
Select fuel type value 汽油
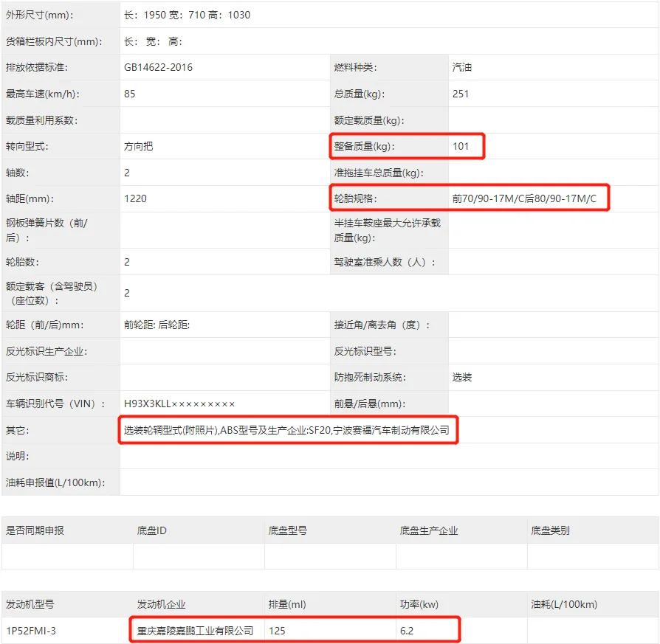pos(461,67)
